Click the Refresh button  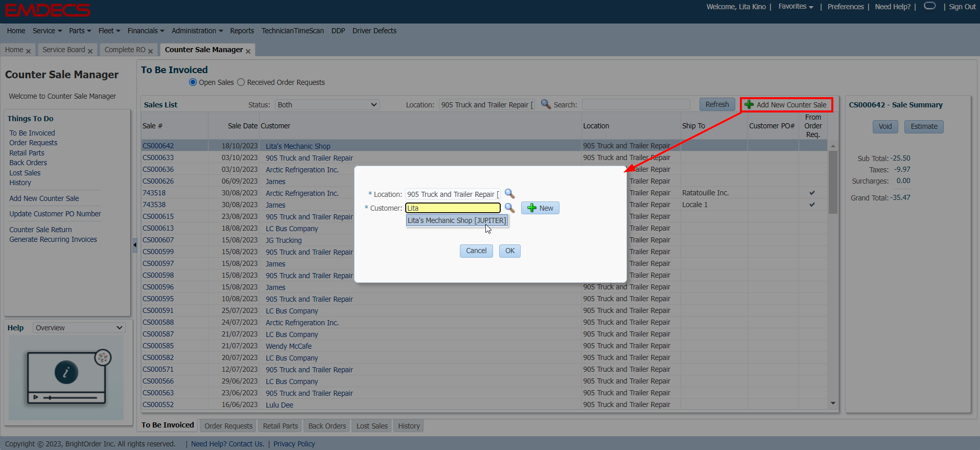(717, 104)
